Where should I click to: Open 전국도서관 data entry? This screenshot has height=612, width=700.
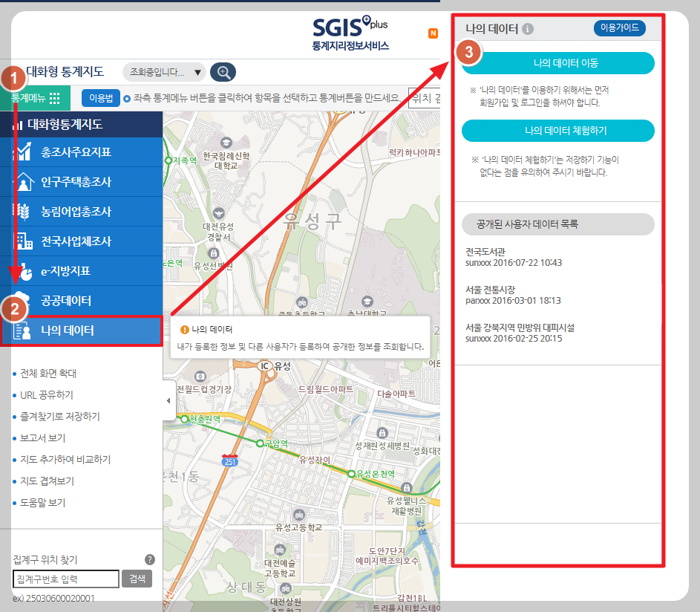pyautogui.click(x=514, y=257)
